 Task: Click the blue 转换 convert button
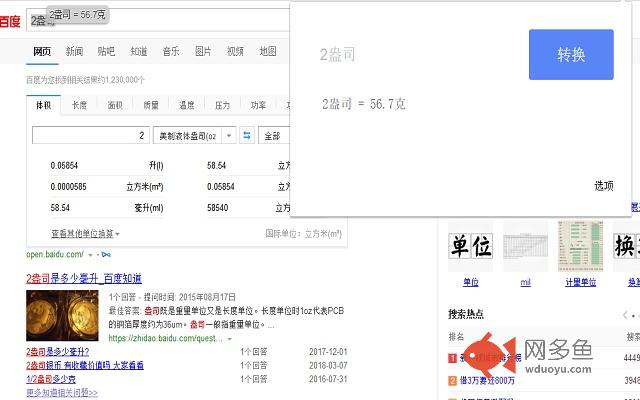[x=571, y=55]
